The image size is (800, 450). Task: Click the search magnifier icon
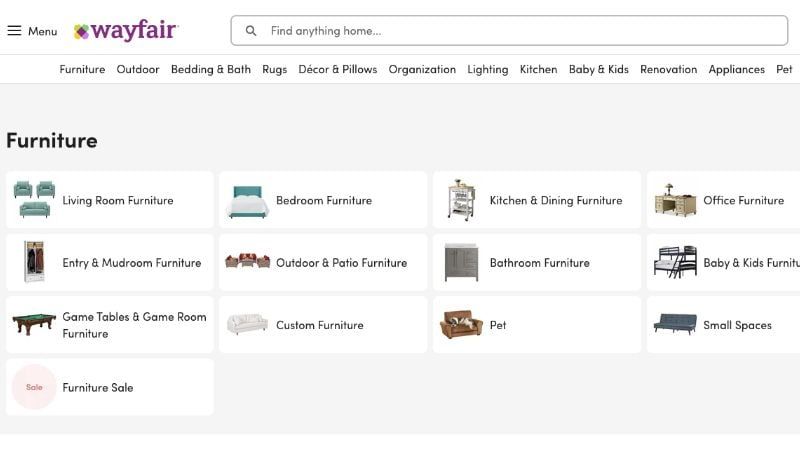tap(251, 31)
